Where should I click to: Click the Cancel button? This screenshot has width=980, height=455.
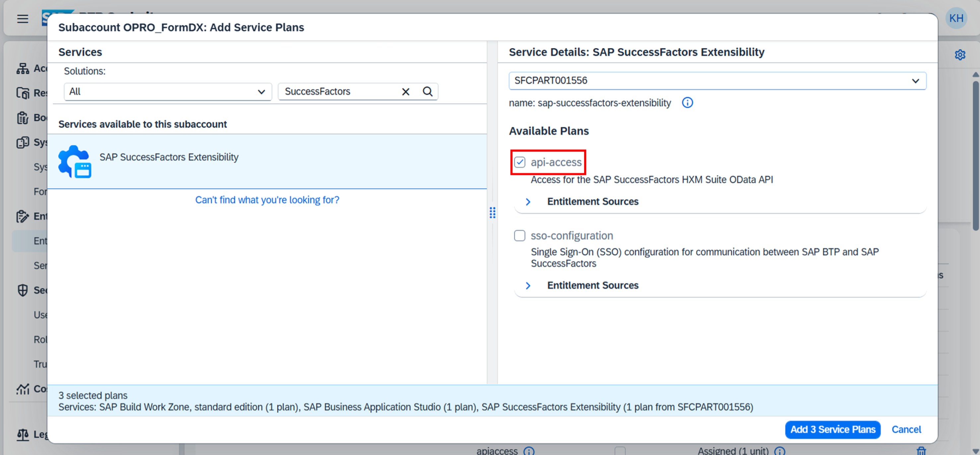(906, 429)
